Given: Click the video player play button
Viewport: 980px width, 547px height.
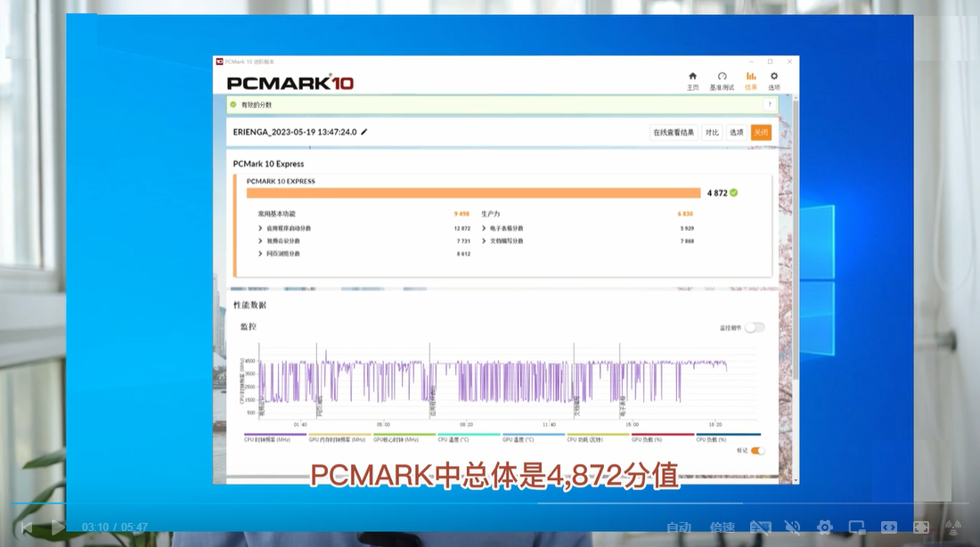Looking at the screenshot, I should [x=58, y=527].
